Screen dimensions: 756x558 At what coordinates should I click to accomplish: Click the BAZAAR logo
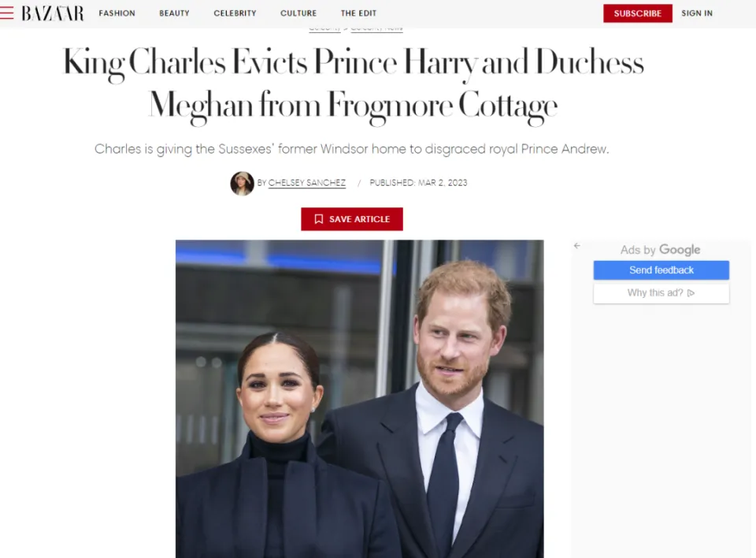[x=53, y=13]
